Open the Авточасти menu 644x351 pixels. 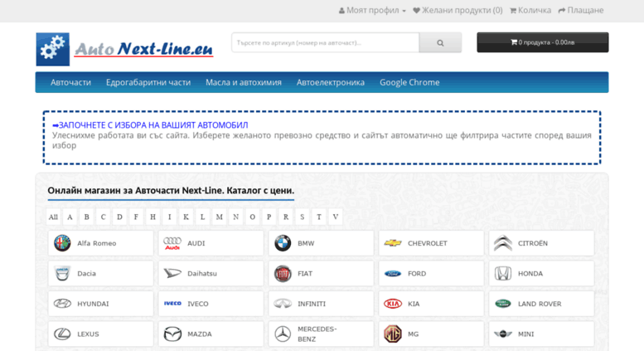(70, 82)
